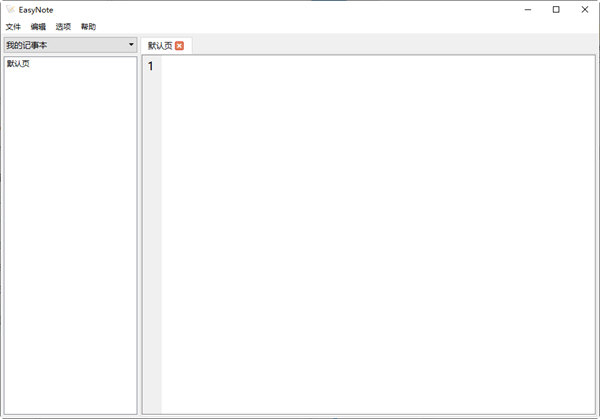This screenshot has width=600, height=419.
Task: Maximize the EasyNote window
Action: pos(556,9)
